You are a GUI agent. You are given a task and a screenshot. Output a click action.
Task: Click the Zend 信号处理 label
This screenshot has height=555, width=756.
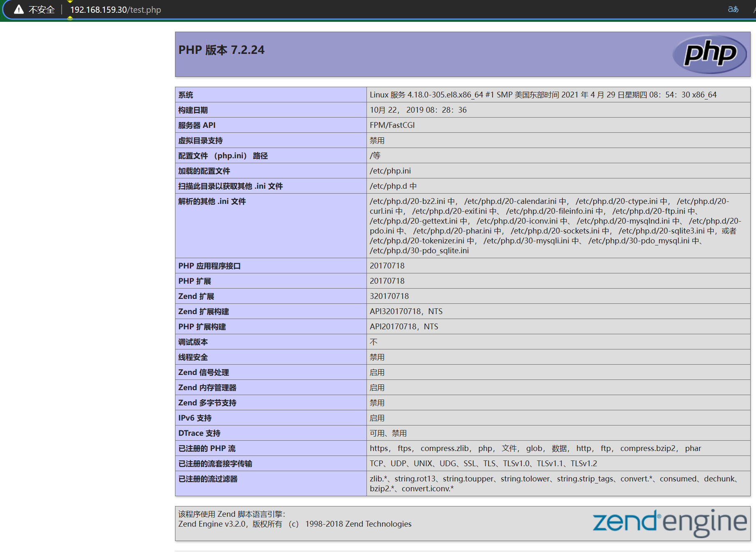tap(204, 372)
